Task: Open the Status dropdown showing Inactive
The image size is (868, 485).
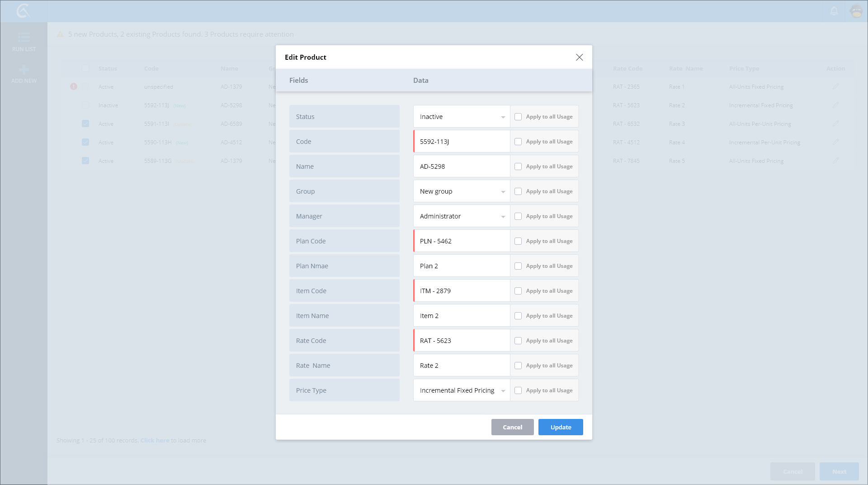Action: 461,117
